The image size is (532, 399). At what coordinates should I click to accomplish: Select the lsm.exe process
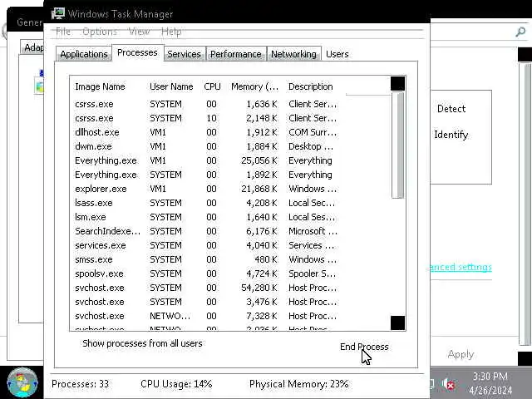coord(206,217)
